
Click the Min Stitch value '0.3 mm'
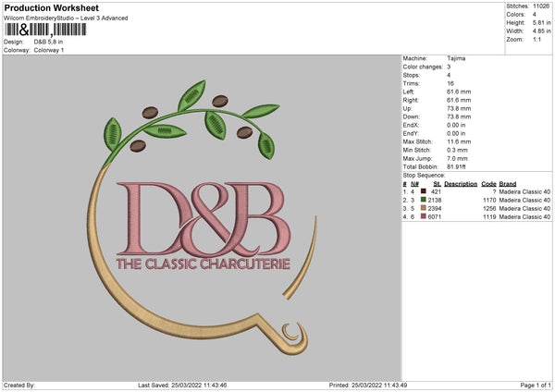457,150
